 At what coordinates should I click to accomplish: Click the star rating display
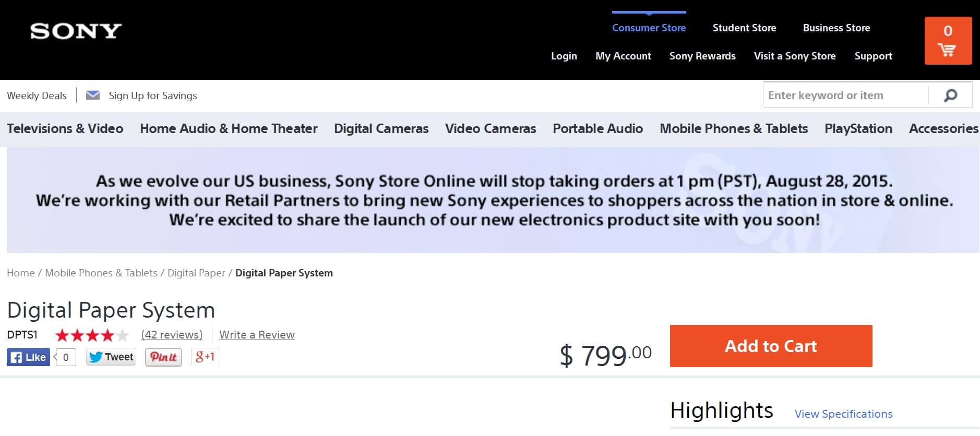pyautogui.click(x=92, y=335)
